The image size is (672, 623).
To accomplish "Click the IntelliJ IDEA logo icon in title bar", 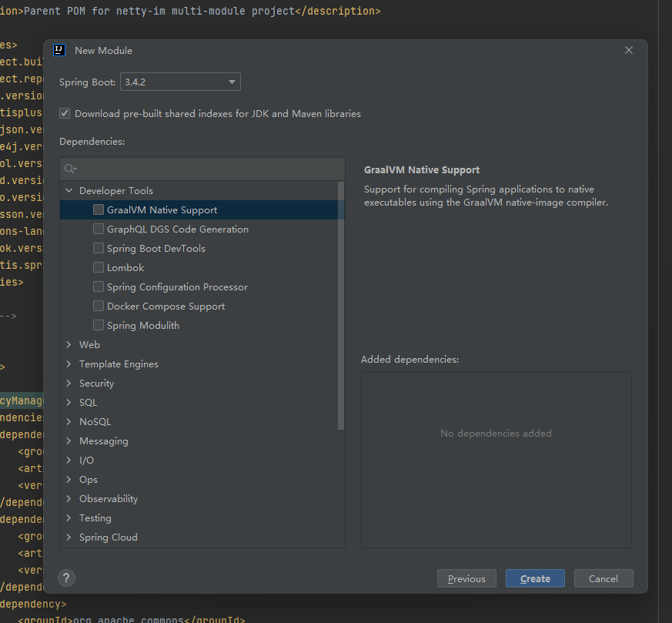I will pyautogui.click(x=59, y=50).
